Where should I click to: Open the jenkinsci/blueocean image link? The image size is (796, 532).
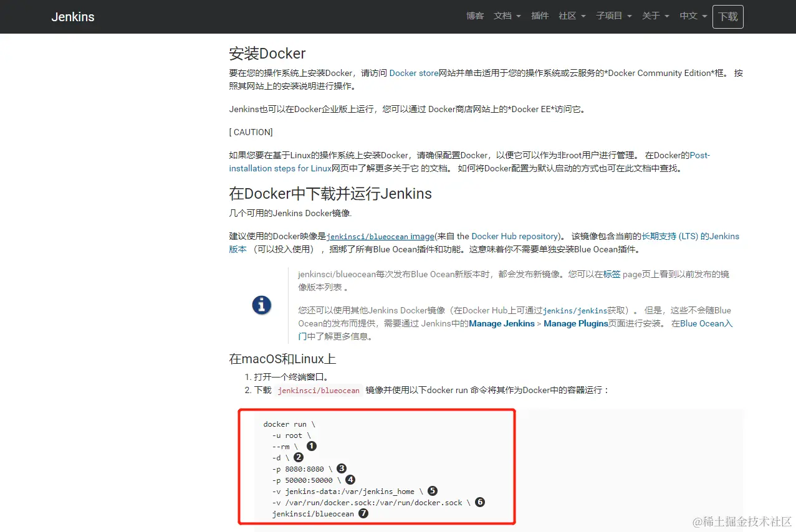[380, 236]
